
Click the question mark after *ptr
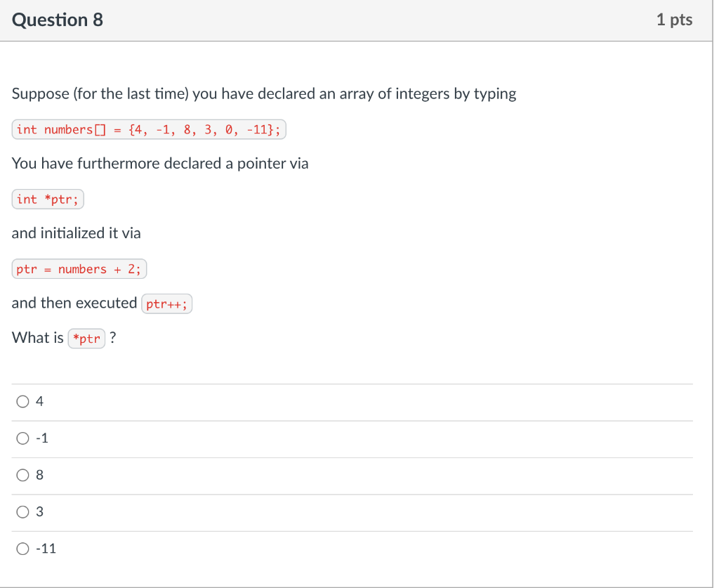pyautogui.click(x=113, y=338)
